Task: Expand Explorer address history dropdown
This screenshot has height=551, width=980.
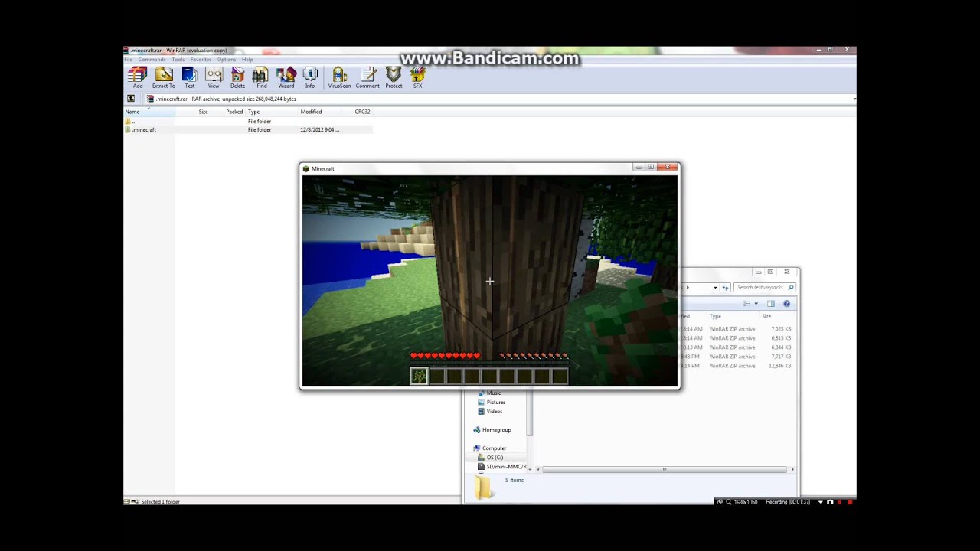Action: (715, 288)
